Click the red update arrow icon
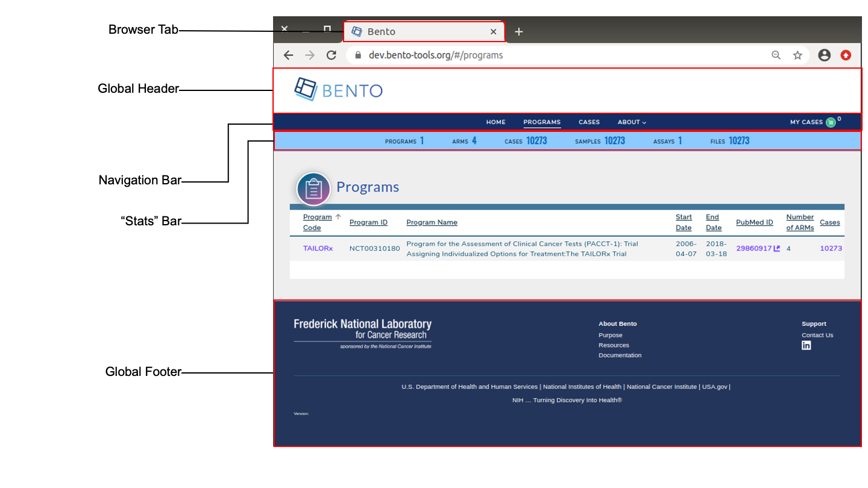Image resolution: width=868 pixels, height=488 pixels. click(x=846, y=55)
